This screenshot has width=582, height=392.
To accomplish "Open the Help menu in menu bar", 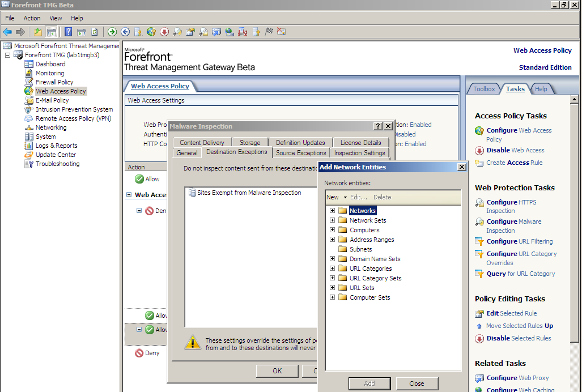I will pos(77,18).
